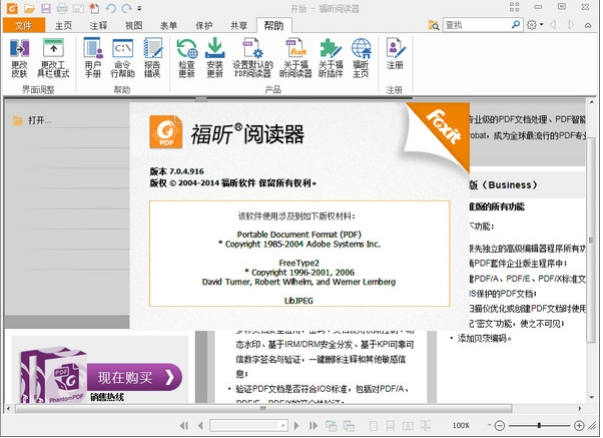Open the File (文件) tab

[x=24, y=25]
